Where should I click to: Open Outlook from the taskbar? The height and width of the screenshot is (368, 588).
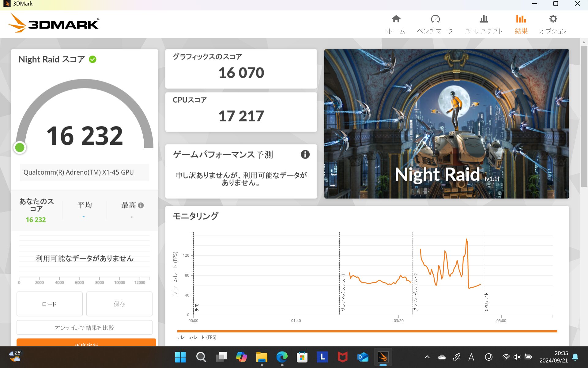363,357
